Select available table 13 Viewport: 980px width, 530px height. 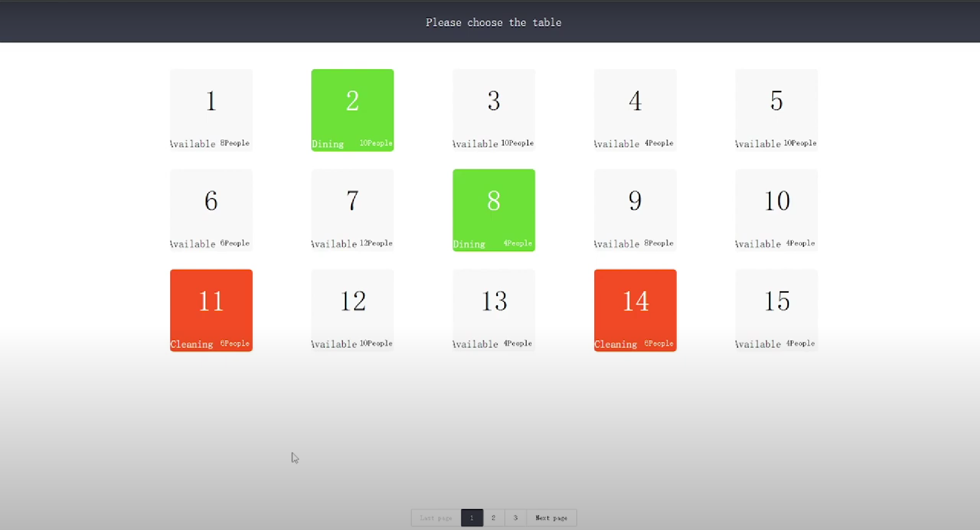494,310
